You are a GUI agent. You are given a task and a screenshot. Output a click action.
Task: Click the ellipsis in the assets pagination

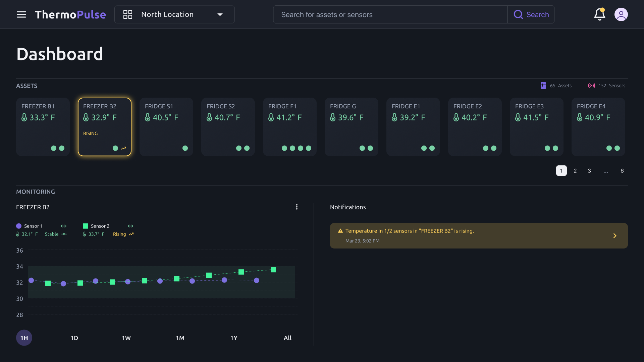606,171
